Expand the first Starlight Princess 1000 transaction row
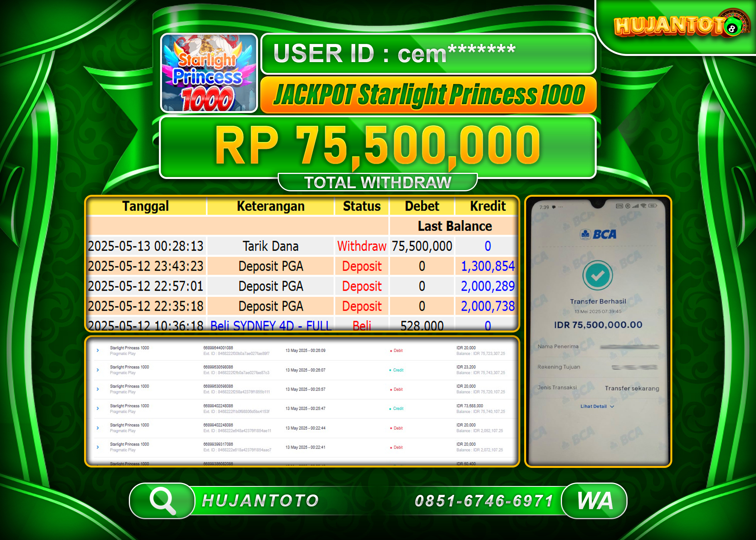The image size is (756, 540). click(97, 350)
